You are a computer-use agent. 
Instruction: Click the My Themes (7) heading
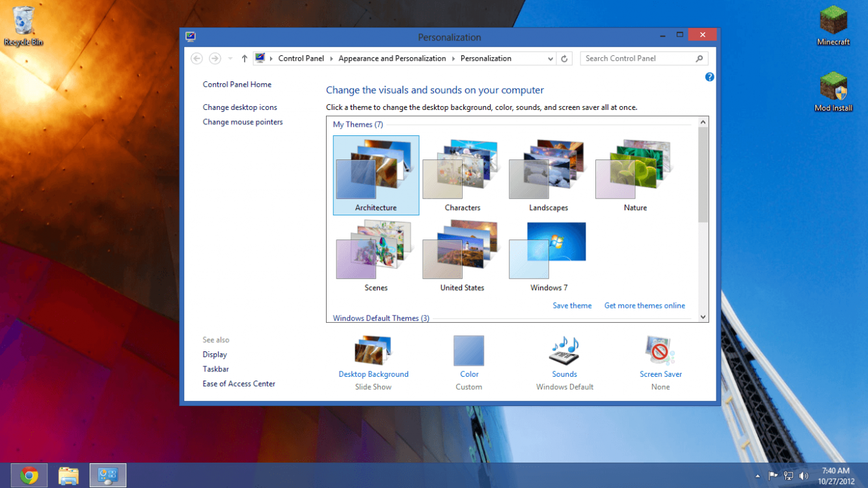coord(358,124)
